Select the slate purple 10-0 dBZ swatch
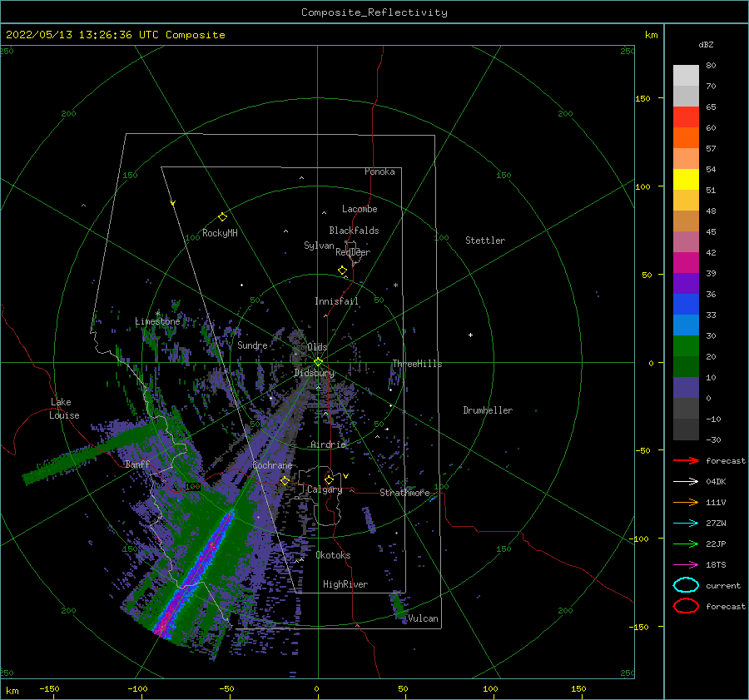 coord(686,388)
